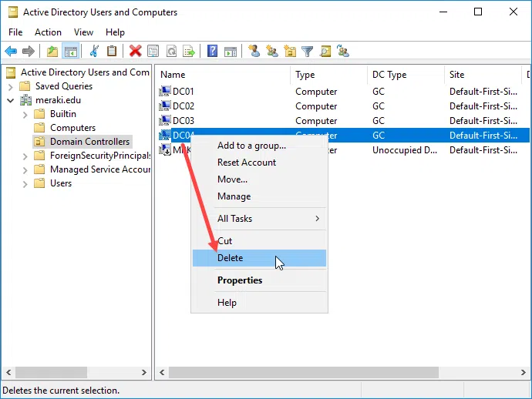This screenshot has height=399, width=532.
Task: Expand the Managed Service Accounts container
Action: [25, 170]
